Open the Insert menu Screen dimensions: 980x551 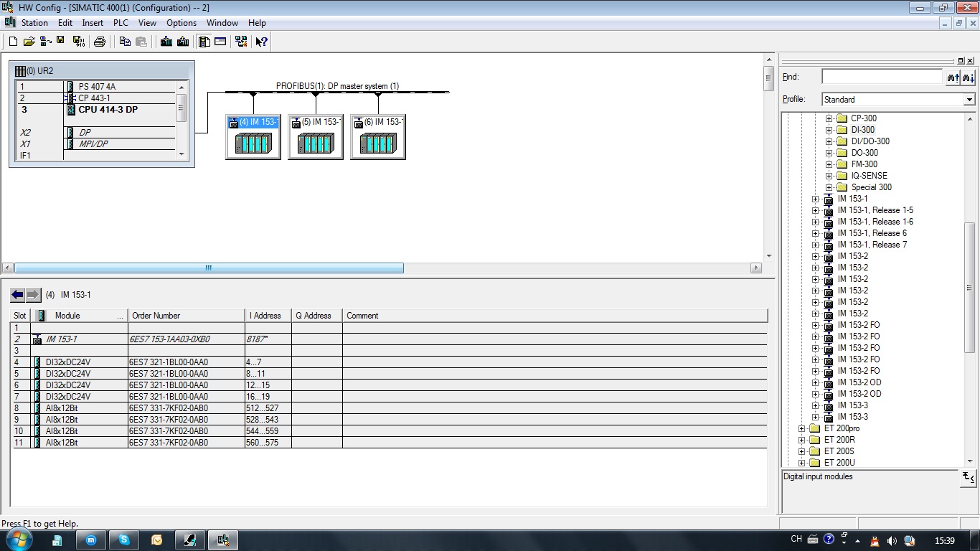(93, 23)
